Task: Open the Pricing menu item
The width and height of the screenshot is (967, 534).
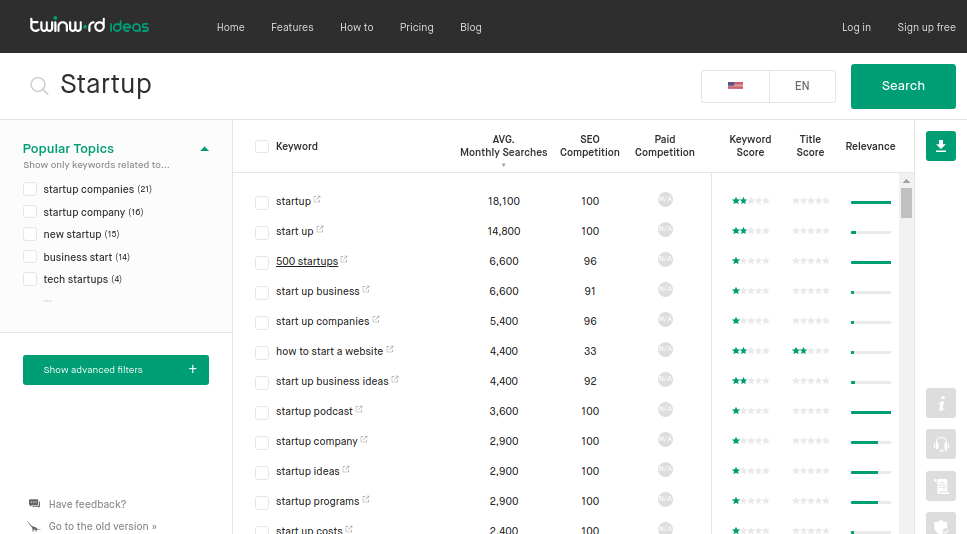Action: click(416, 27)
